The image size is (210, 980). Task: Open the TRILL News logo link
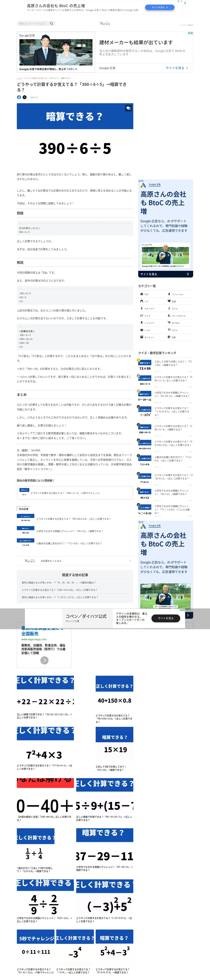[105, 23]
